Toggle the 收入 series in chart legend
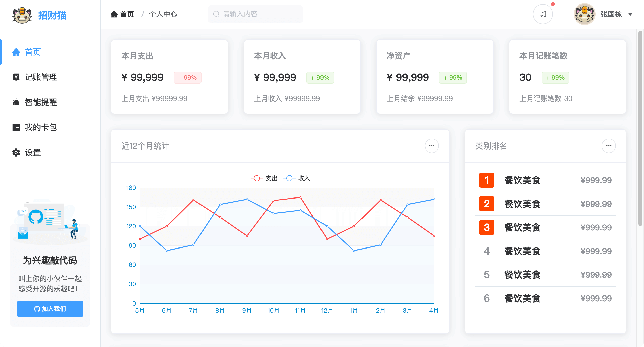The height and width of the screenshot is (347, 644). 297,178
